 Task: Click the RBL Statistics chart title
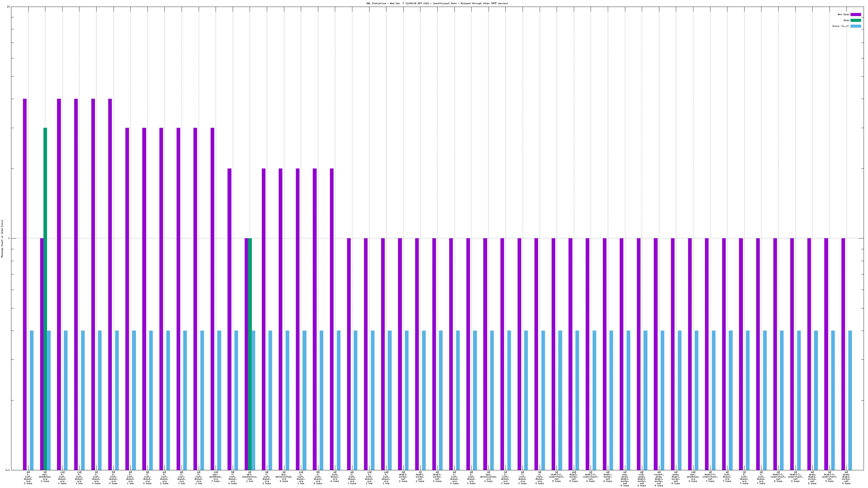(437, 3)
